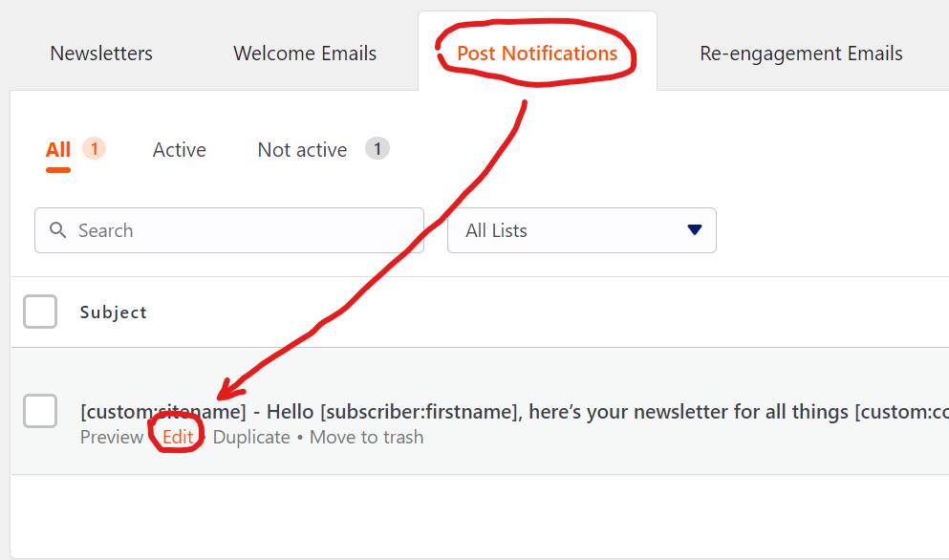The height and width of the screenshot is (560, 949).
Task: Click the magnifier icon in Search box
Action: pyautogui.click(x=57, y=230)
